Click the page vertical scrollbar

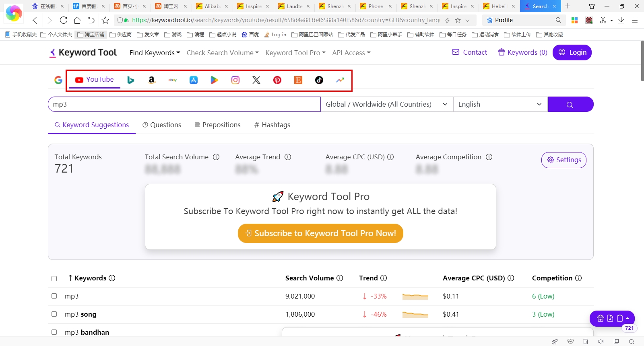coord(642,60)
